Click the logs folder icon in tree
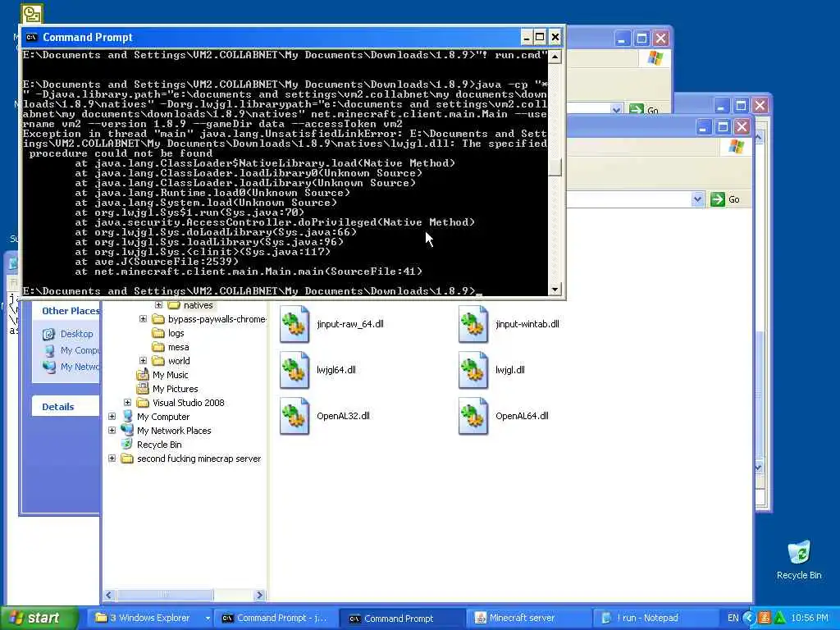This screenshot has width=840, height=630. click(x=158, y=333)
